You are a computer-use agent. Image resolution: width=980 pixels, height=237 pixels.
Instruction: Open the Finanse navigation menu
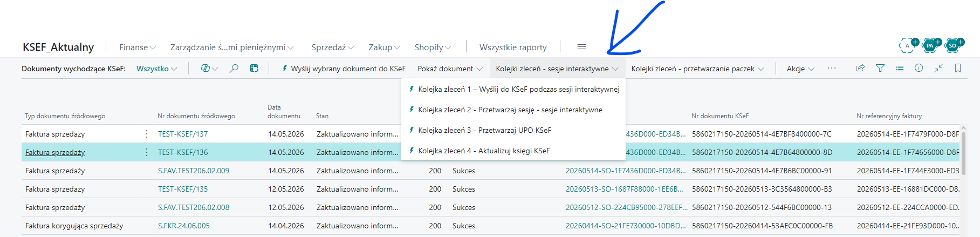(138, 48)
